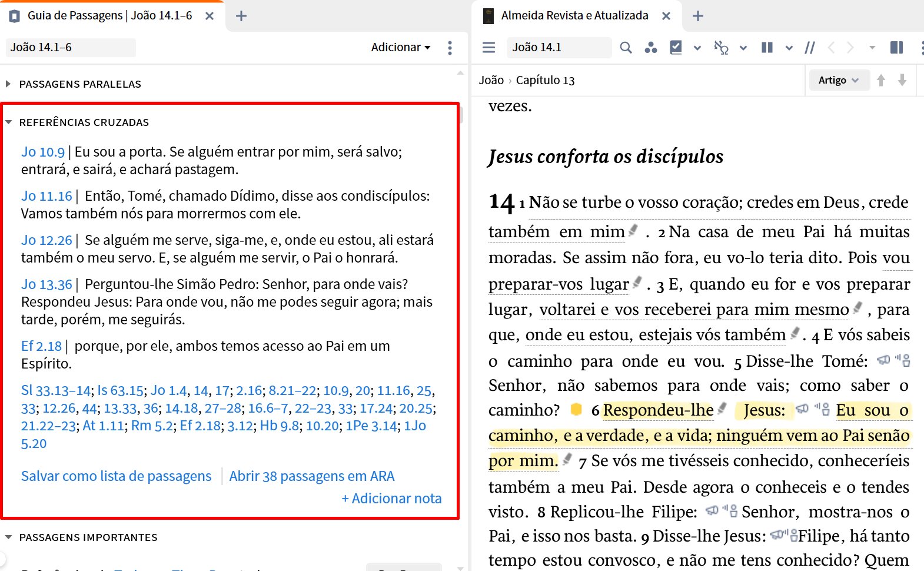Collapse the Passagens Importantes section
The image size is (924, 571).
click(8, 537)
